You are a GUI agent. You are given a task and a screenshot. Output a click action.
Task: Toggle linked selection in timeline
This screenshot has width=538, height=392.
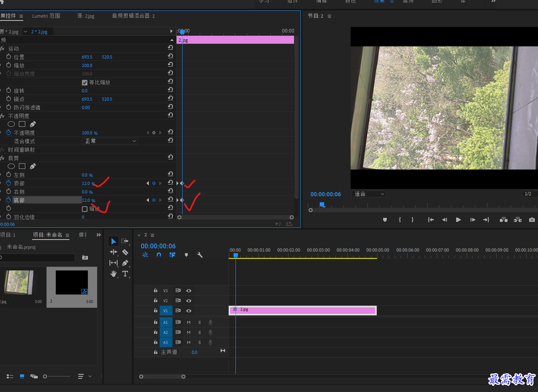pyautogui.click(x=173, y=255)
